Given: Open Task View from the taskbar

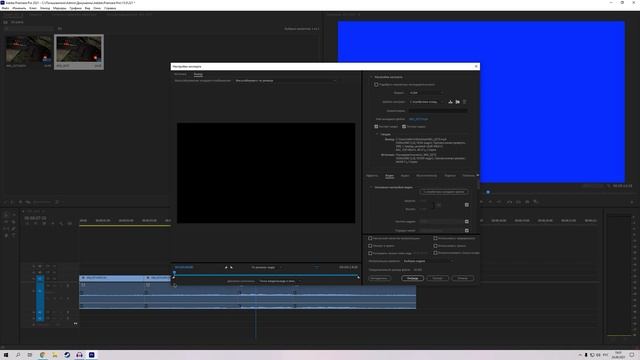Looking at the screenshot, I should [30, 355].
